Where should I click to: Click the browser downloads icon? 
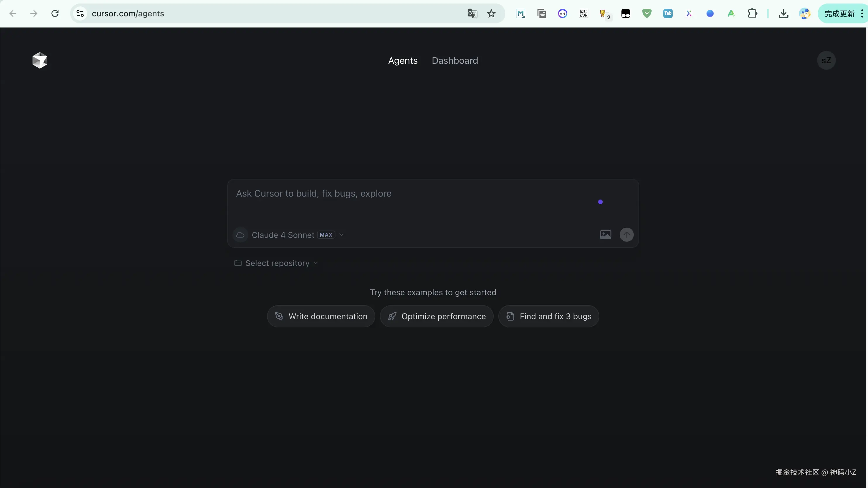coord(783,13)
